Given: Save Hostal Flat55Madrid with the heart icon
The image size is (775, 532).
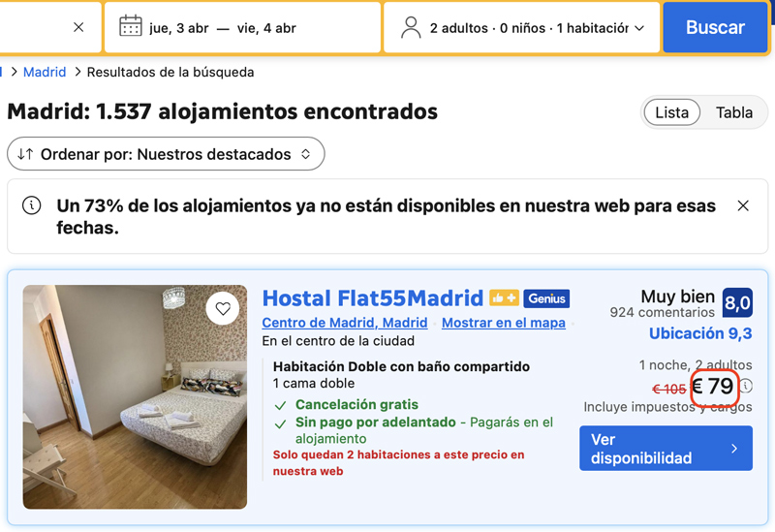Looking at the screenshot, I should pyautogui.click(x=223, y=308).
